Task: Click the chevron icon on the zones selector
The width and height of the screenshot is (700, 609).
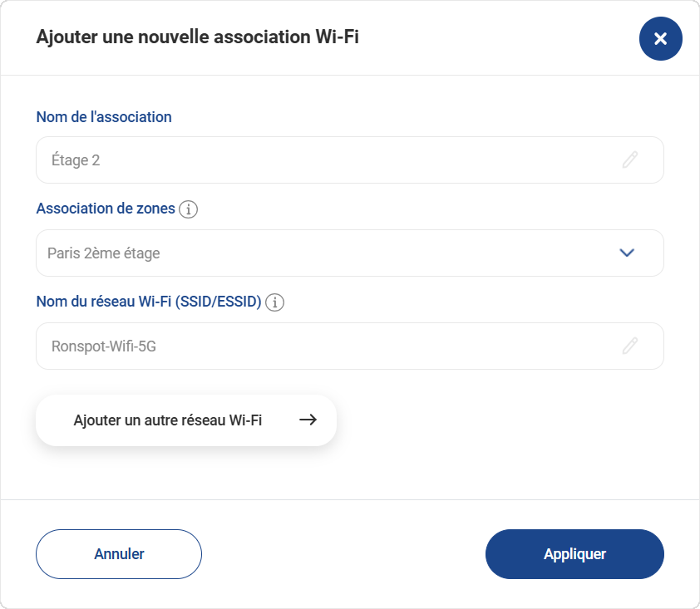Action: 627,253
